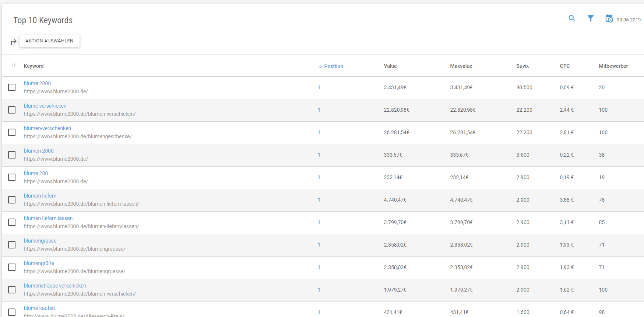Open the blumen liefern lassen keyword link
Screen dimensions: 644x317
click(48, 218)
